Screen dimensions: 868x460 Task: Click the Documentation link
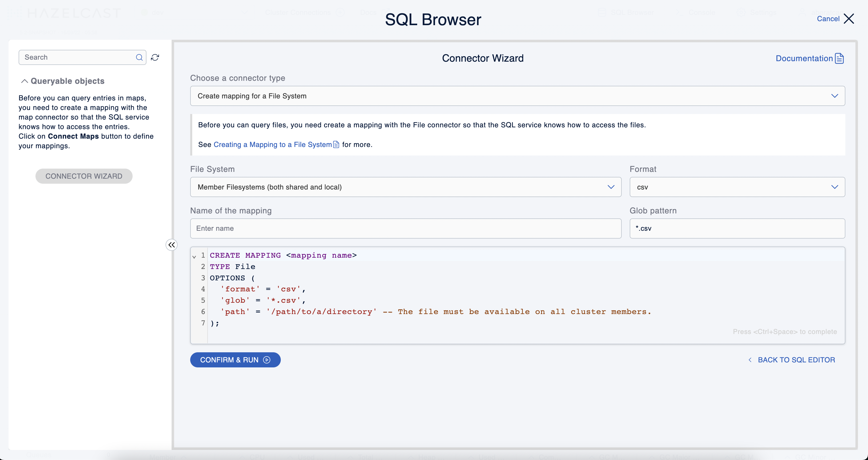804,58
